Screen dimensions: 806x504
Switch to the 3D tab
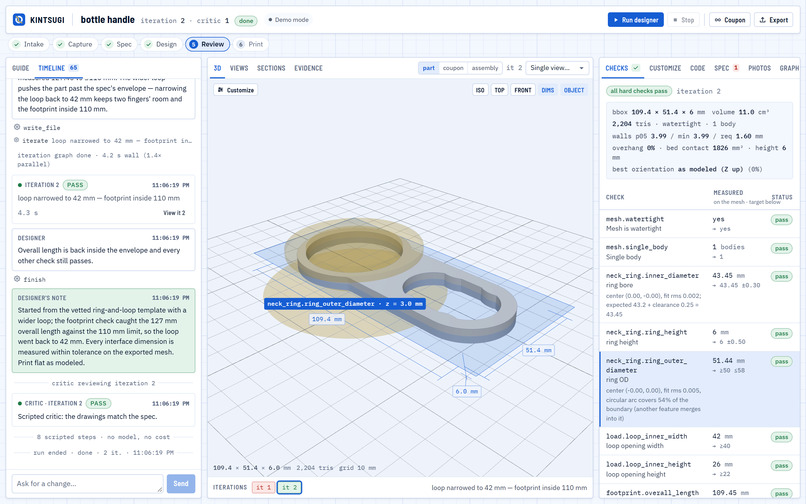(x=217, y=68)
